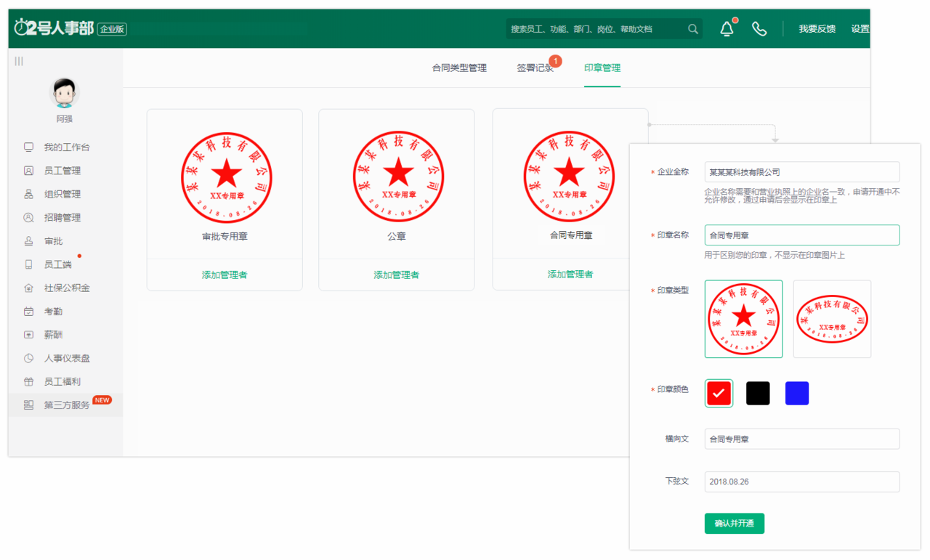The image size is (930, 560).
Task: Select the round seal type option
Action: (743, 319)
